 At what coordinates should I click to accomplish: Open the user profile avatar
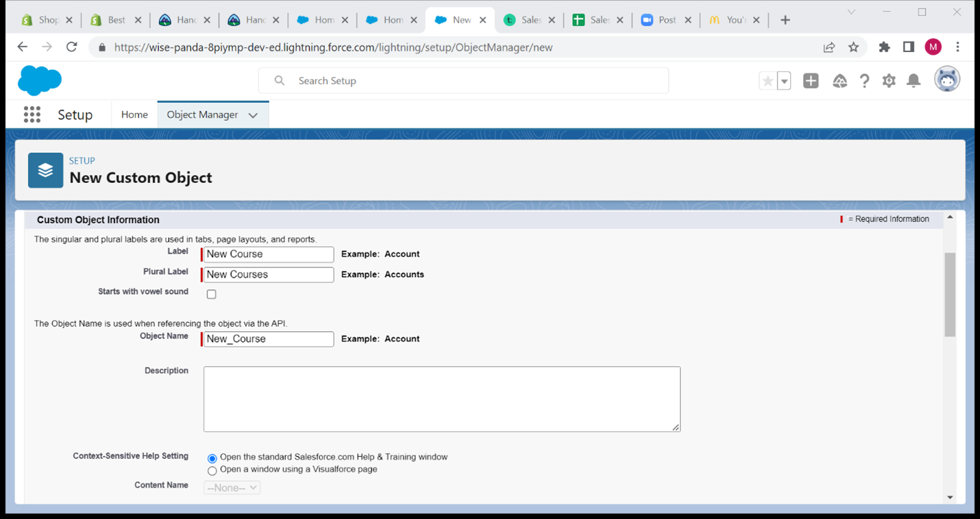coord(946,80)
